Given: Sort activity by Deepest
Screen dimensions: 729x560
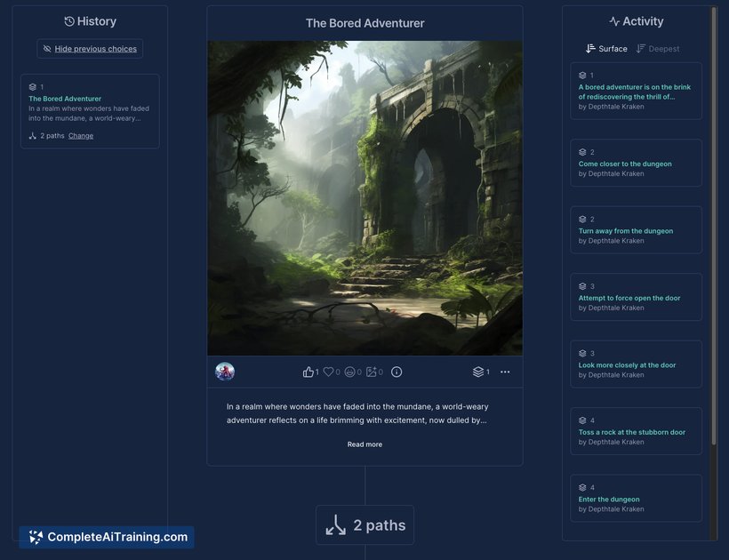Looking at the screenshot, I should pos(657,49).
